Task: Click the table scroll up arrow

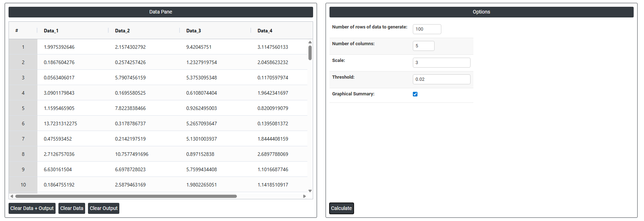Action: point(310,42)
